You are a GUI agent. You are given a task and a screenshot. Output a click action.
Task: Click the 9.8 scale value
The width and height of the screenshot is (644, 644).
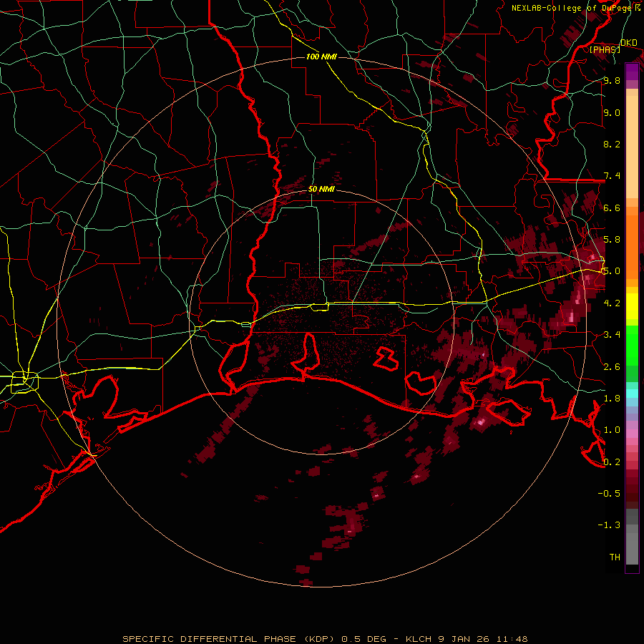612,80
